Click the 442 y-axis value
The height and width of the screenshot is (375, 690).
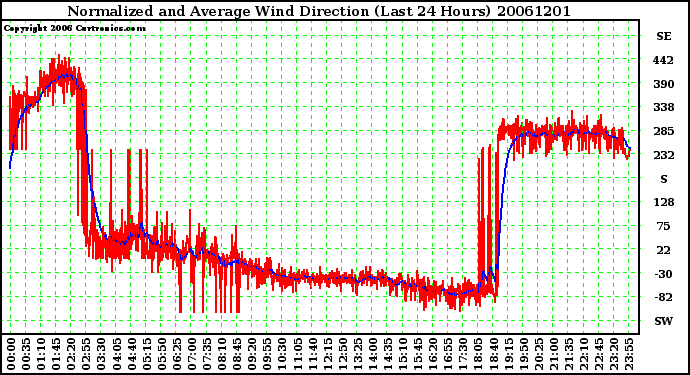pyautogui.click(x=663, y=60)
